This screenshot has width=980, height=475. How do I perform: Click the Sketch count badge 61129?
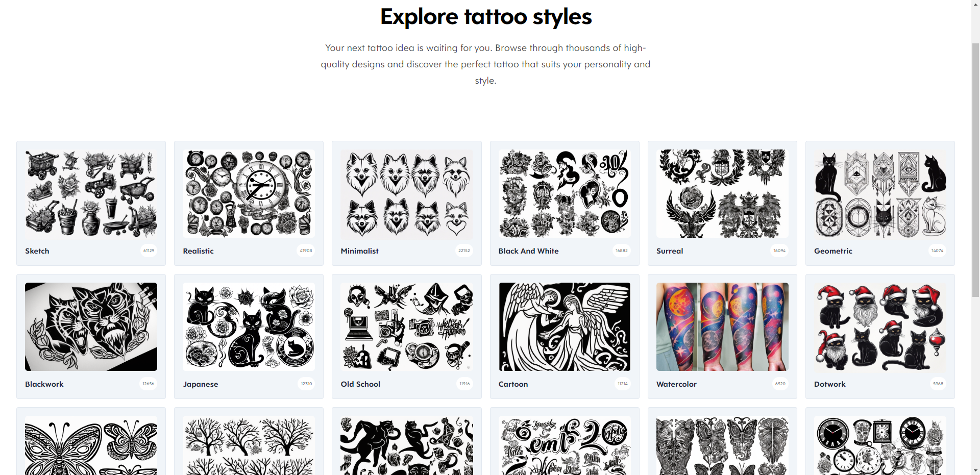(149, 251)
